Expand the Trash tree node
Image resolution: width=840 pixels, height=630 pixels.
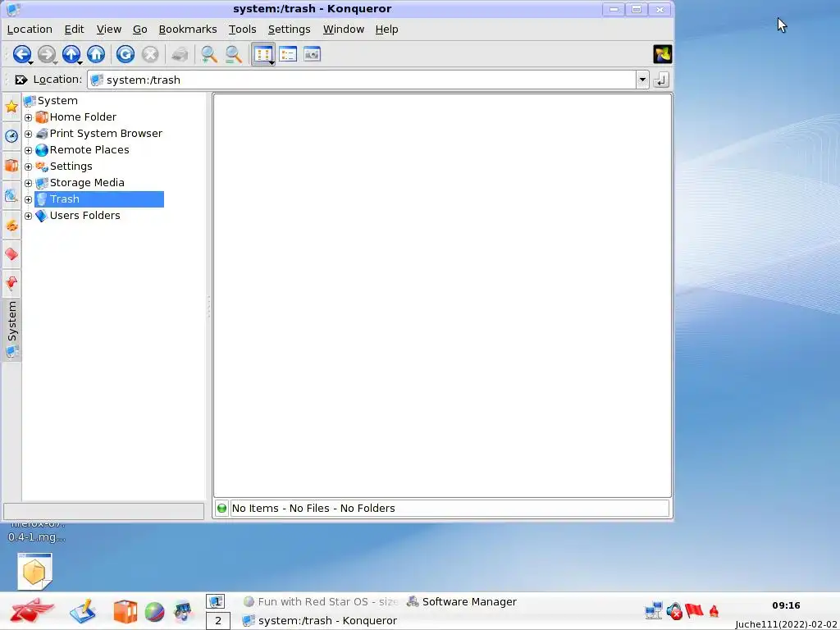point(29,200)
